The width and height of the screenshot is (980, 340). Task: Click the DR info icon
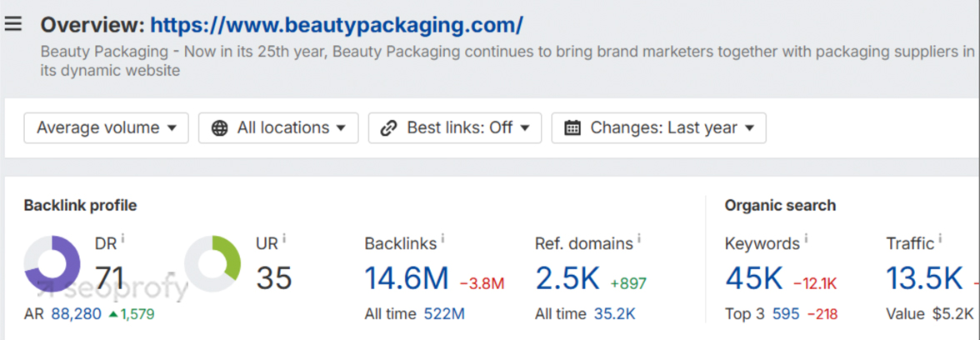(123, 238)
